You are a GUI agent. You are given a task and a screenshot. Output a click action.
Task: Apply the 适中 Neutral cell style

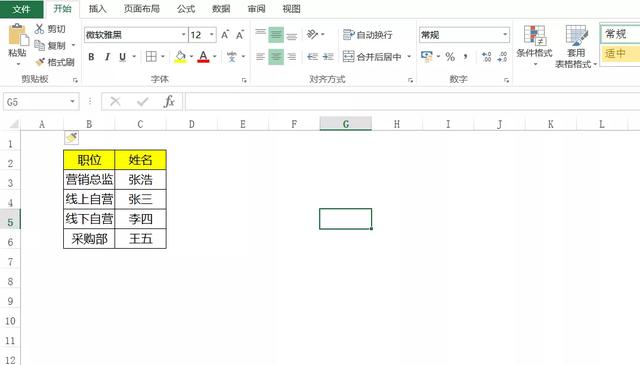pos(620,53)
